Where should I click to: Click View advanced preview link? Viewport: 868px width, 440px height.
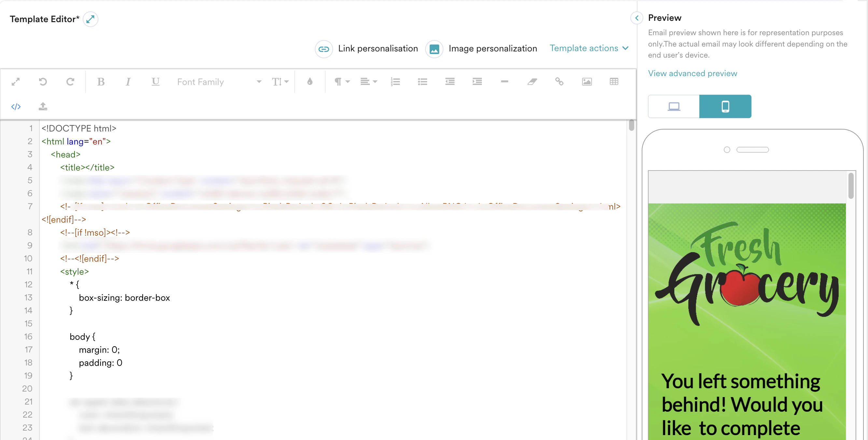click(693, 73)
